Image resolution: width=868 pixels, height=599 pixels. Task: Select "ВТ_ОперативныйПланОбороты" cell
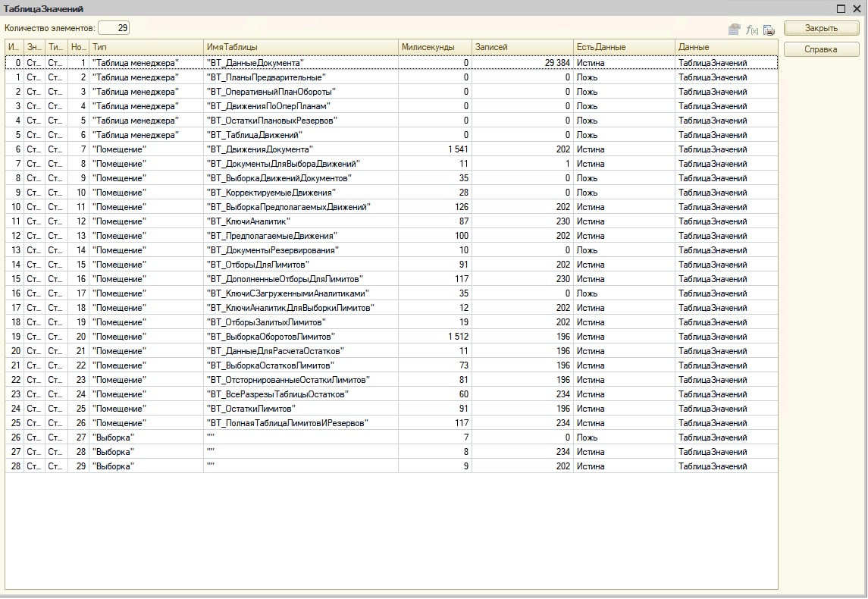pos(301,92)
